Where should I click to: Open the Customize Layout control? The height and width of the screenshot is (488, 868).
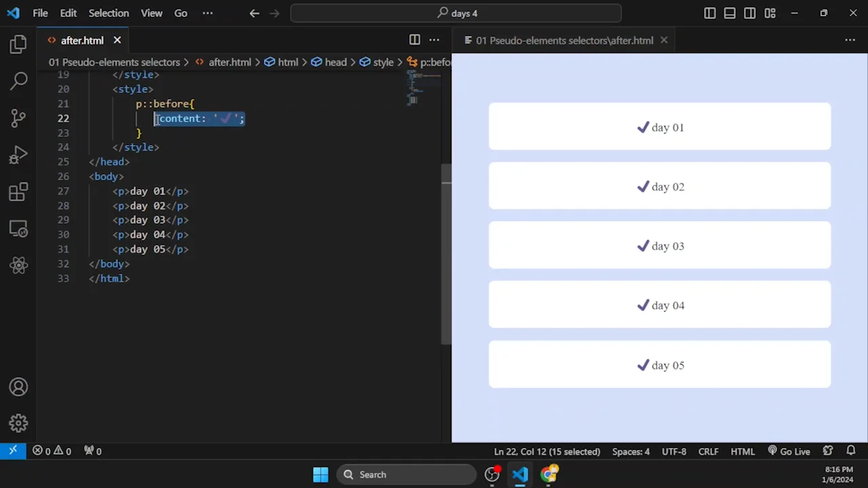click(x=770, y=13)
